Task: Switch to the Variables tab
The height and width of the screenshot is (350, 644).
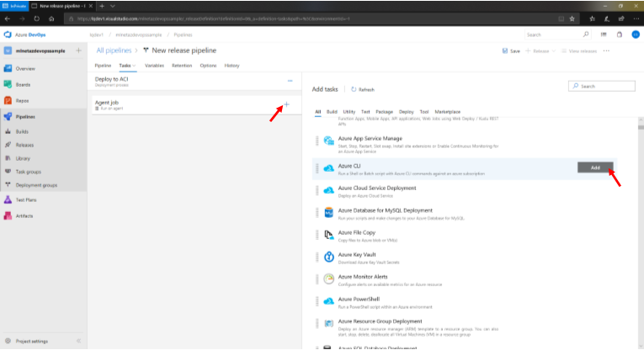Action: point(154,65)
